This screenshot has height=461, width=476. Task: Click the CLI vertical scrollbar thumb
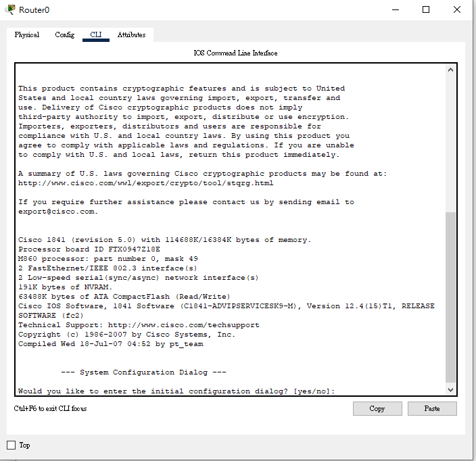click(x=450, y=297)
